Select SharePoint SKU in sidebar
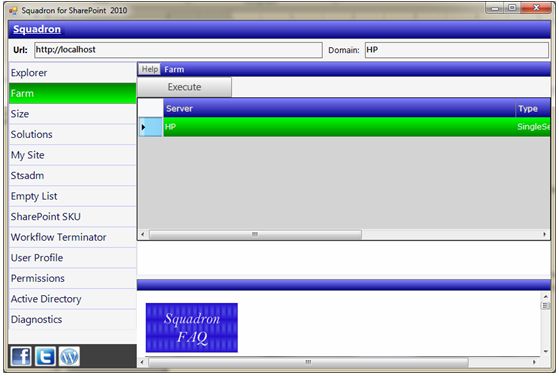 point(72,217)
